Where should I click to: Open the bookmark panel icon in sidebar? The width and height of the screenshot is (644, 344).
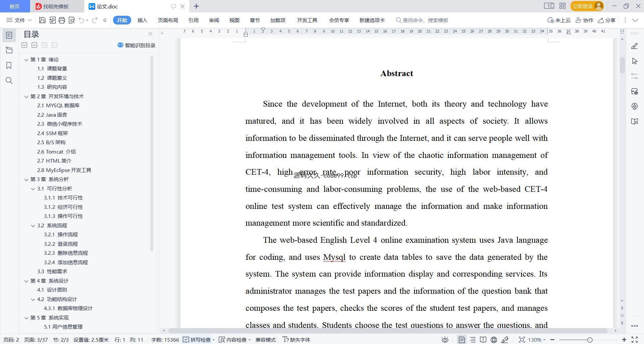(9, 65)
